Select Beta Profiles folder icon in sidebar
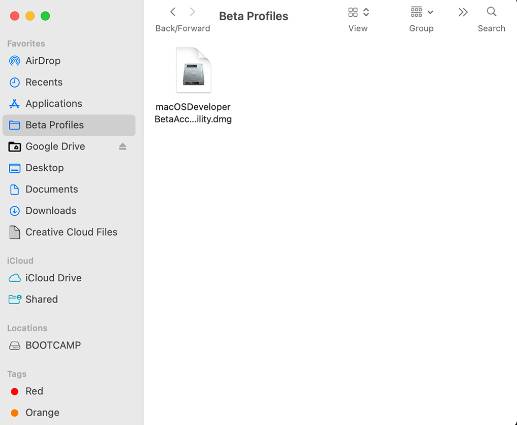Image resolution: width=517 pixels, height=425 pixels. coord(14,125)
